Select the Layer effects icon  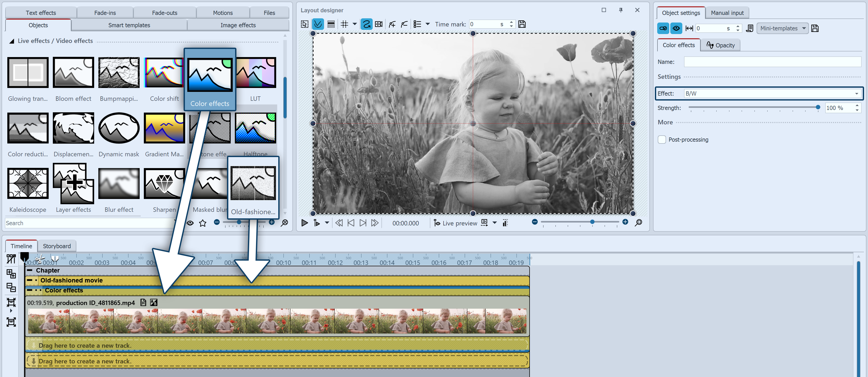click(73, 184)
